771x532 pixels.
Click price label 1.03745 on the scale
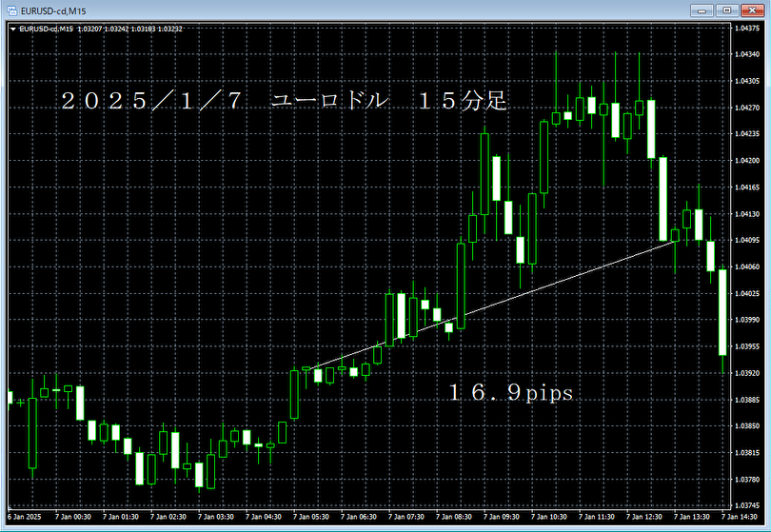tap(747, 505)
